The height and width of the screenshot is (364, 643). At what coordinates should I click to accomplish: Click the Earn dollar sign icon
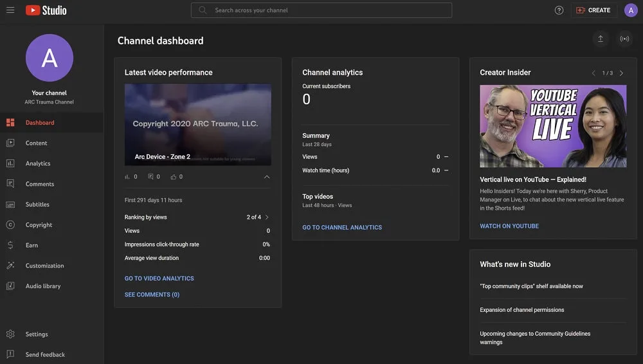10,245
